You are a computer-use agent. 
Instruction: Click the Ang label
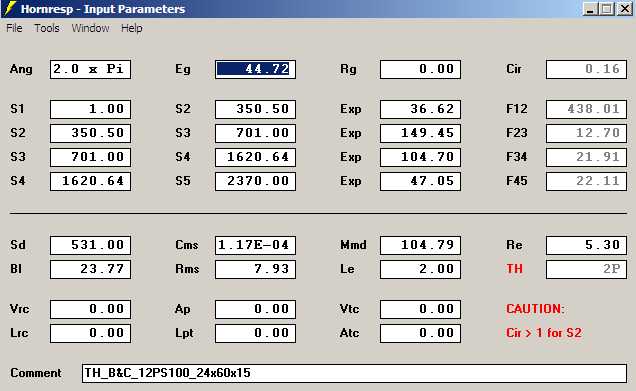tap(21, 69)
